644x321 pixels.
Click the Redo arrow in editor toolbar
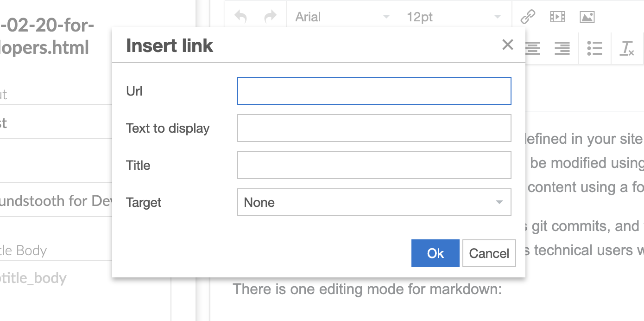(270, 17)
